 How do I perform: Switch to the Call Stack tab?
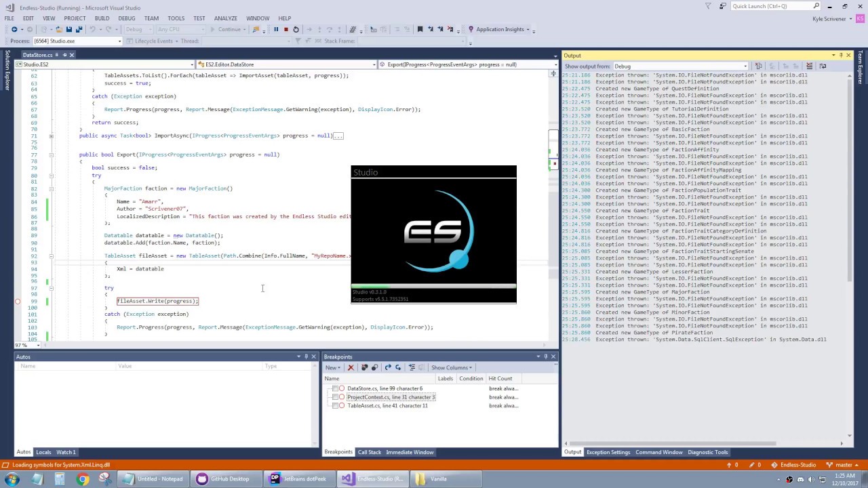click(x=370, y=452)
